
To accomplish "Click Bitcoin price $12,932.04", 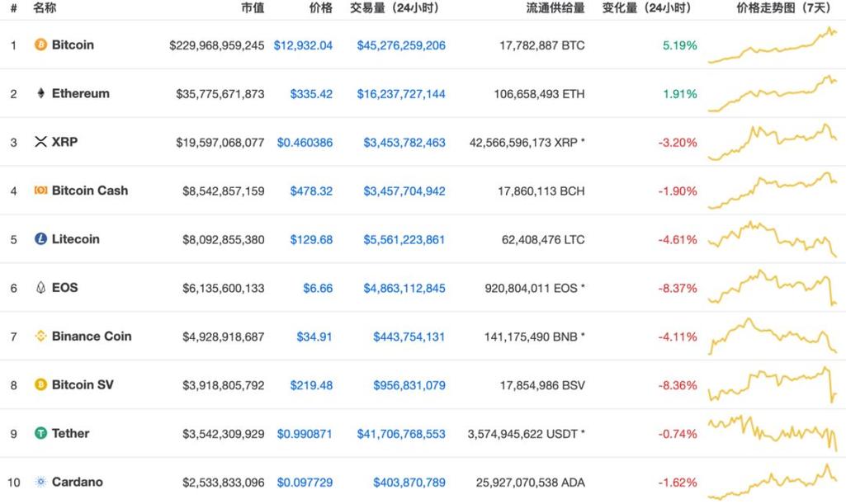I will point(303,45).
